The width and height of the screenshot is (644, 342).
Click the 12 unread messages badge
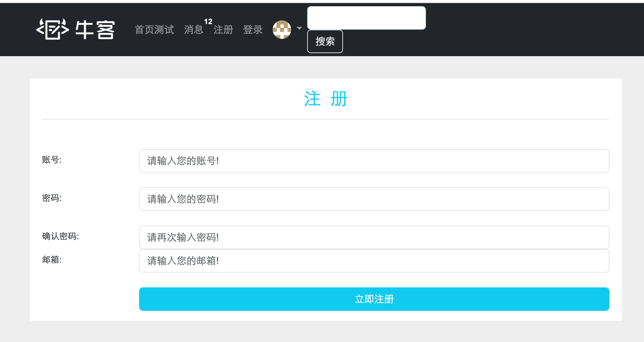208,21
